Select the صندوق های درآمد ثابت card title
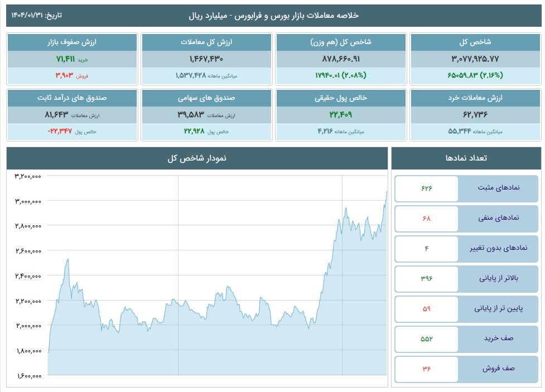 [x=72, y=98]
